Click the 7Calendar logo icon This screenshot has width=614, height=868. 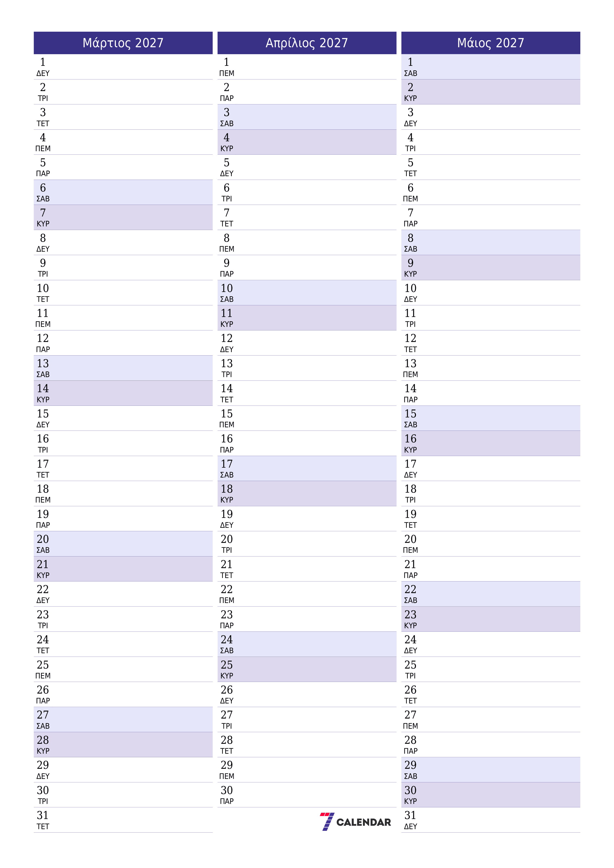pos(328,833)
